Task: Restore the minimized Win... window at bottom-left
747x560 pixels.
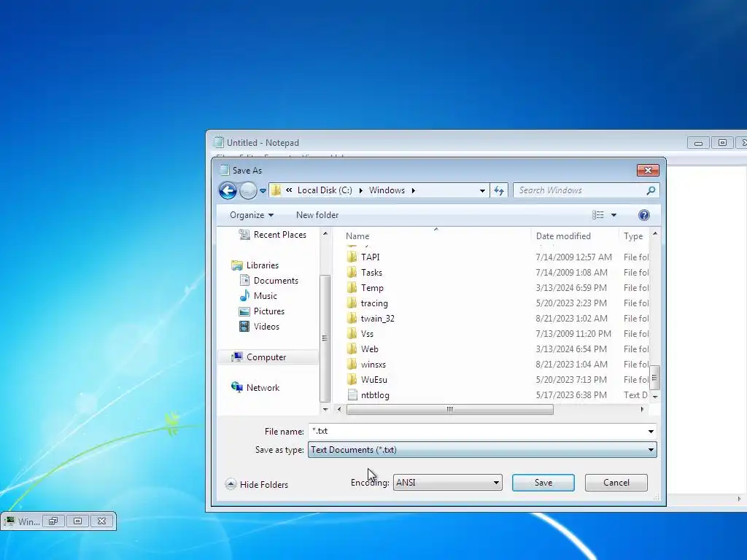Action: tap(53, 521)
